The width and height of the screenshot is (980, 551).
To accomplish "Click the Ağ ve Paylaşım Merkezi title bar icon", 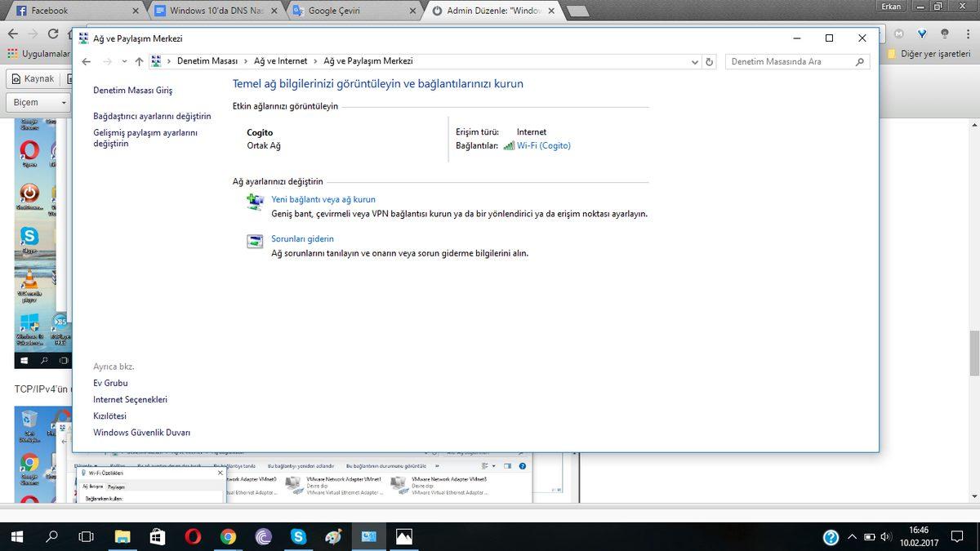I will (x=83, y=38).
